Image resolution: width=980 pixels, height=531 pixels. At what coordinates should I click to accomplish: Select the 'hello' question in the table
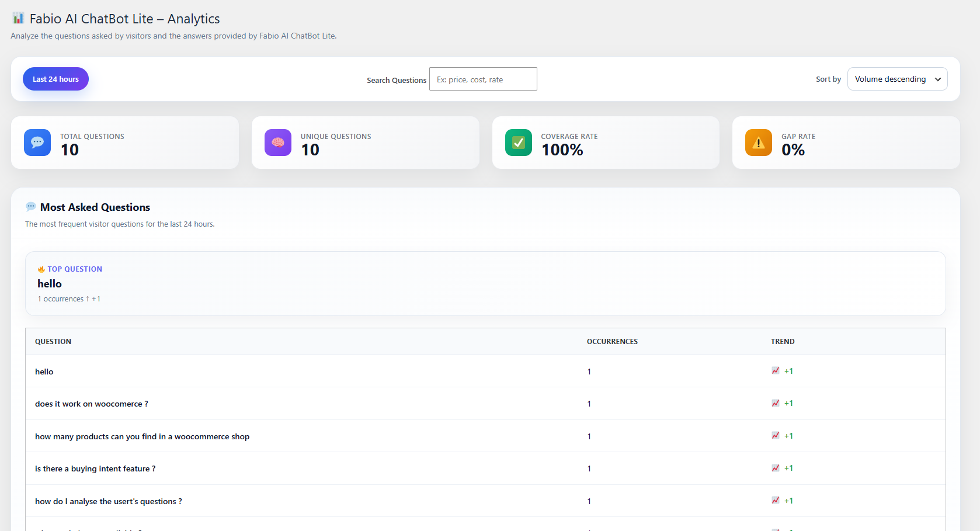coord(44,372)
